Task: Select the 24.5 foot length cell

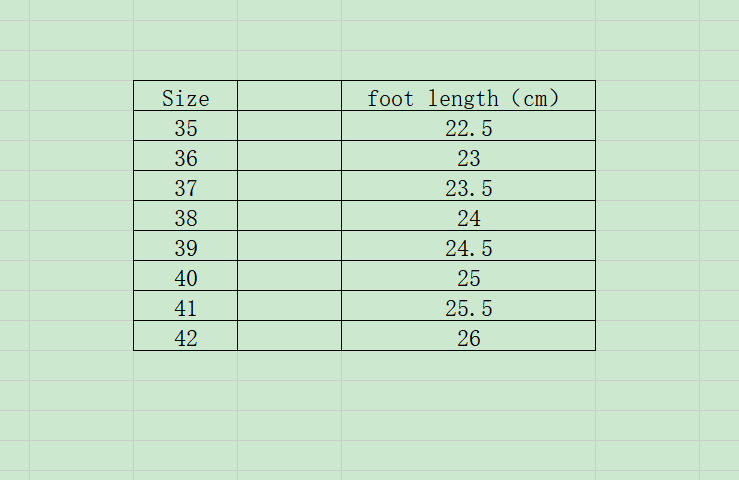Action: (468, 247)
